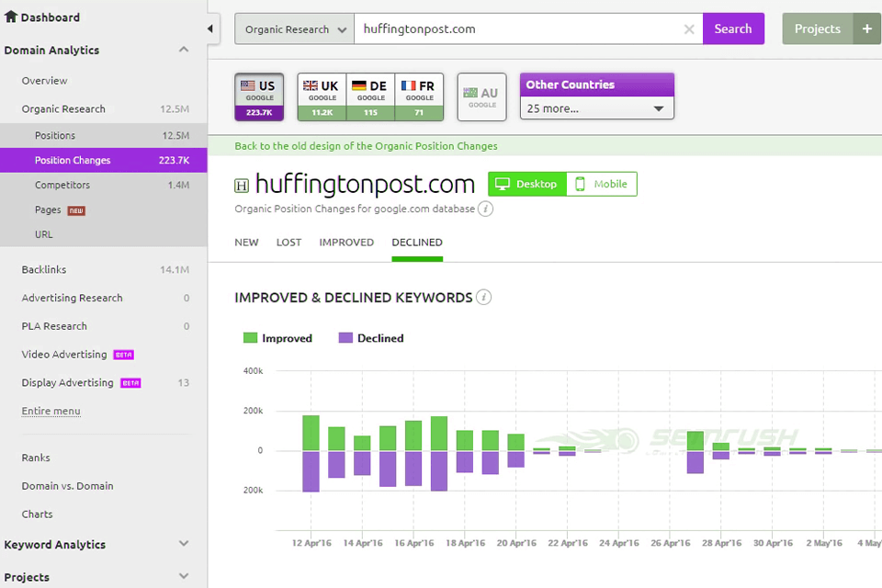
Task: Open Video Advertising in sidebar
Action: 64,354
